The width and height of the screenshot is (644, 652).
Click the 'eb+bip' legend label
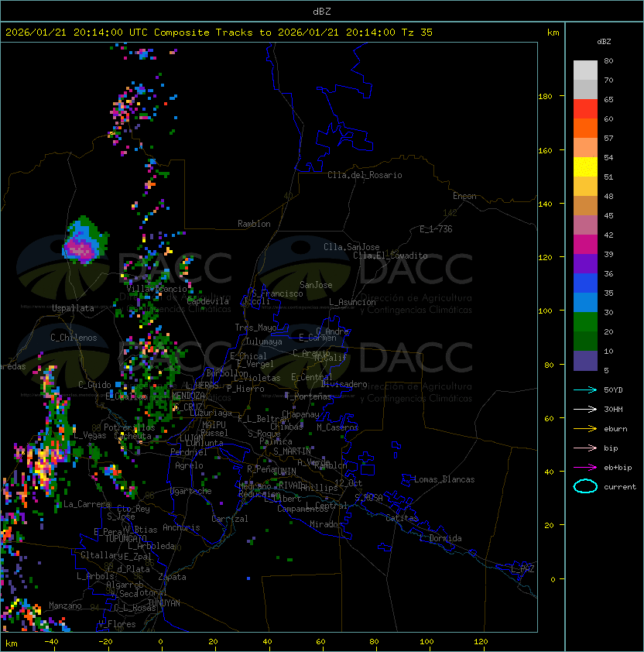coord(618,468)
